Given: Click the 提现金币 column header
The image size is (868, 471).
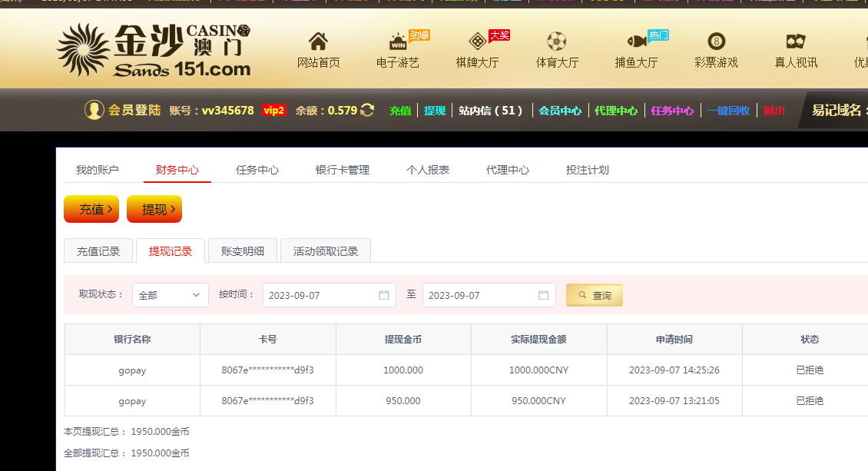Looking at the screenshot, I should tap(403, 340).
